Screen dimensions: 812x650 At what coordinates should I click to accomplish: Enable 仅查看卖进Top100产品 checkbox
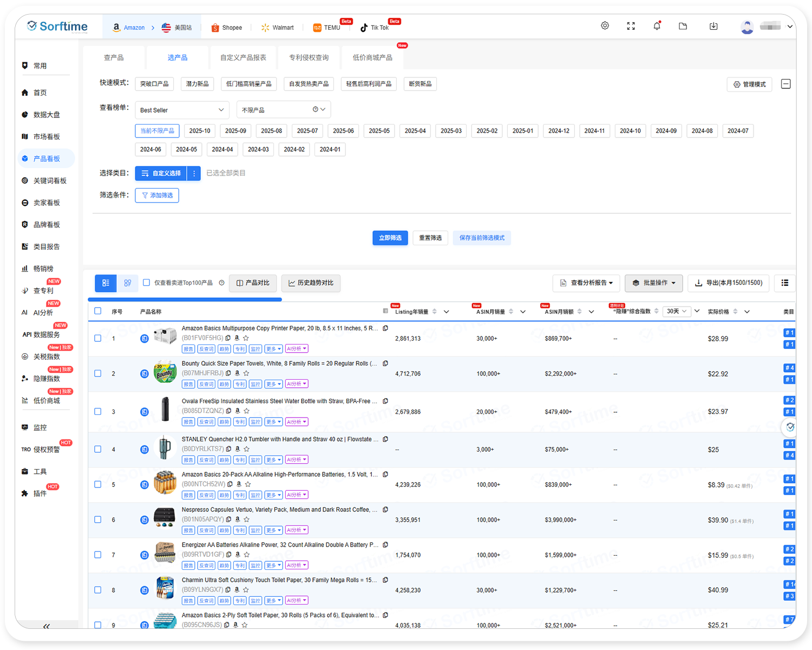(146, 283)
